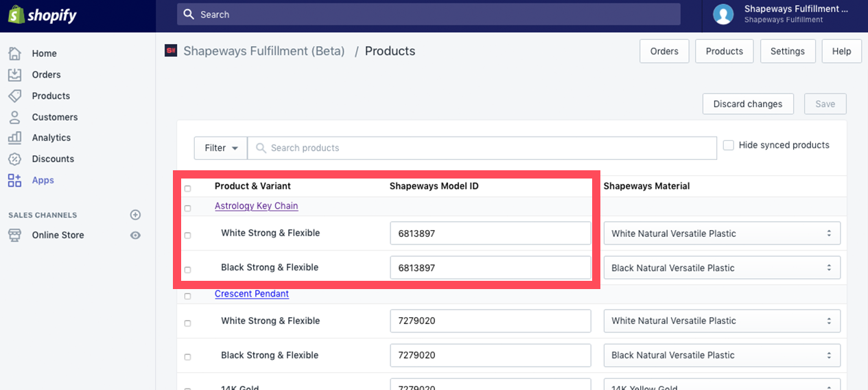Viewport: 868px width, 390px height.
Task: Click the Home house icon in sidebar
Action: [14, 53]
